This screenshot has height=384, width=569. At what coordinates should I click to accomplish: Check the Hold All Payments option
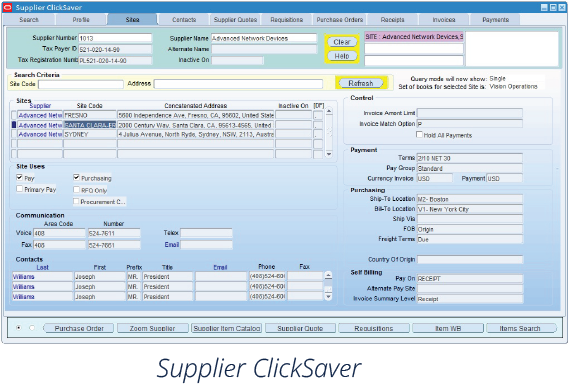[x=419, y=135]
